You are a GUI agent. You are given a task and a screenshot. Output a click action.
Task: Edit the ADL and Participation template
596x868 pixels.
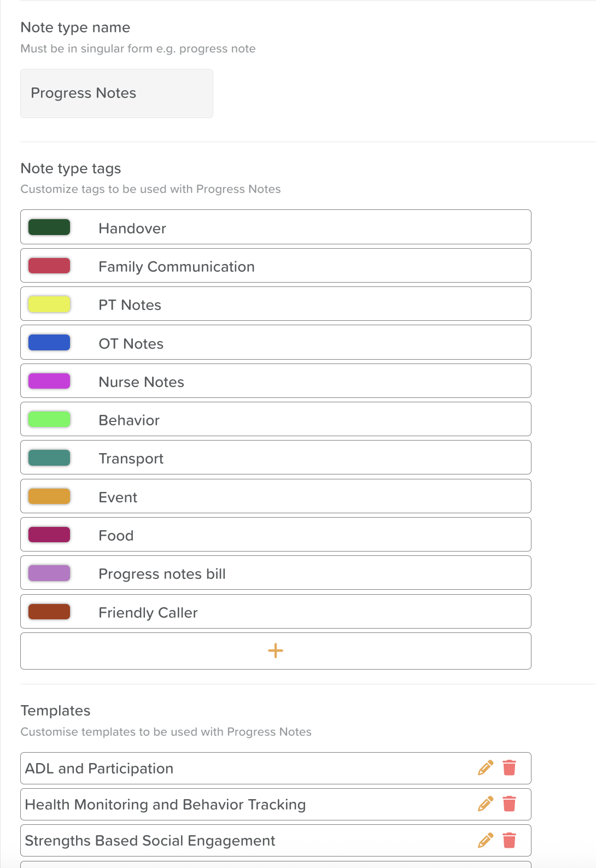pos(485,768)
